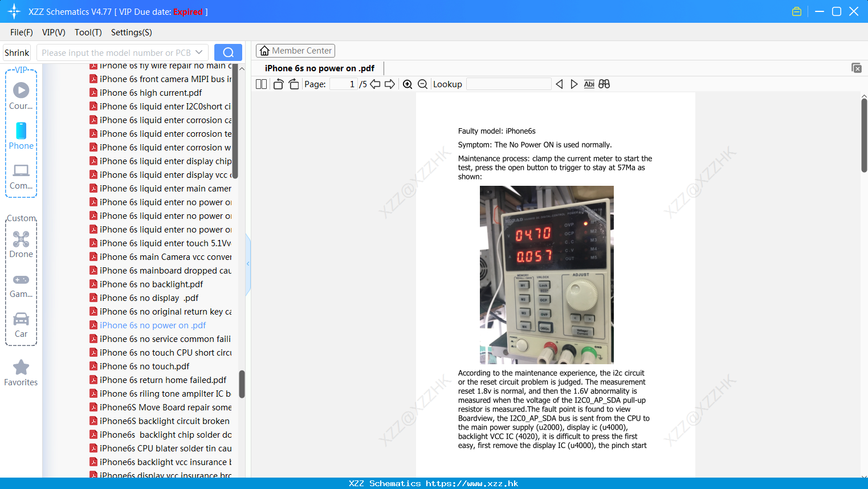This screenshot has height=489, width=868.
Task: Open iPhone 6s liquid enter I2C0short file
Action: (161, 107)
